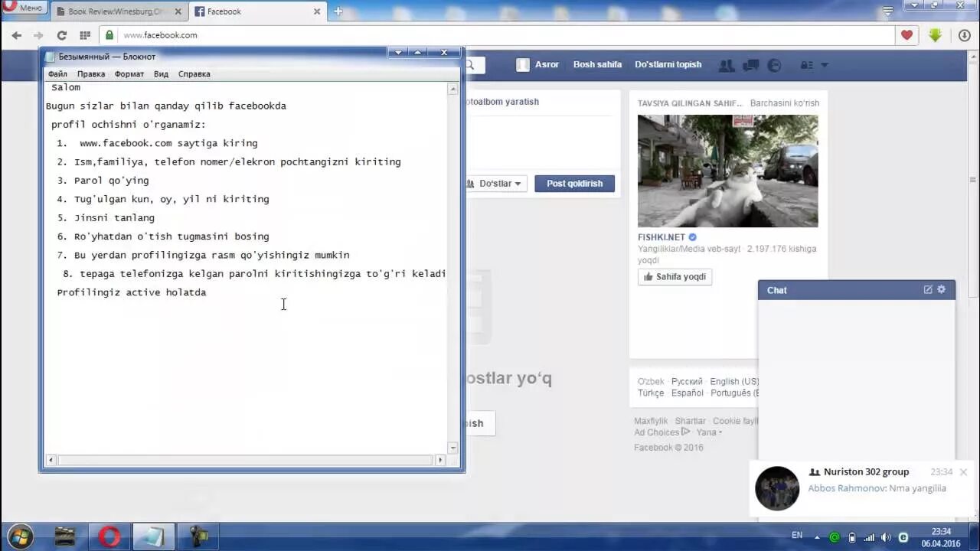Switch language to Русский
The width and height of the screenshot is (980, 551).
pos(687,382)
